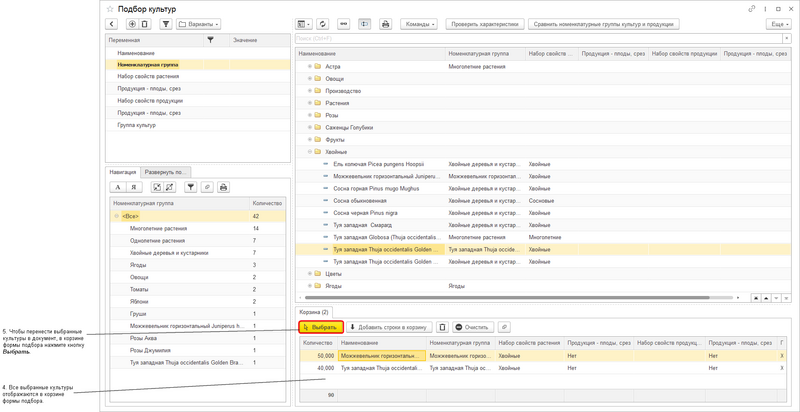This screenshot has width=800, height=412.
Task: Click the add (plus) icon in top-left toolbar
Action: pos(132,24)
